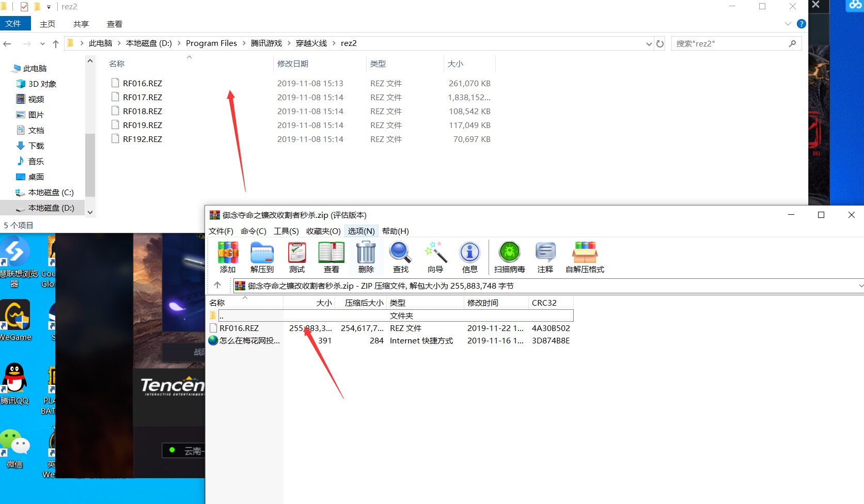Screen dimensions: 864x504
Task: Open the 帮助(H) menu in WinRAR
Action: click(x=395, y=231)
